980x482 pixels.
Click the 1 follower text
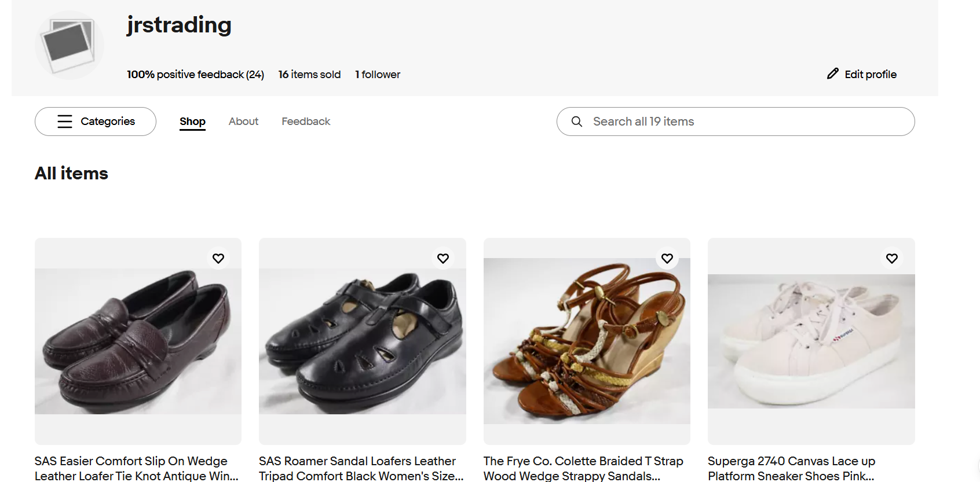[378, 75]
